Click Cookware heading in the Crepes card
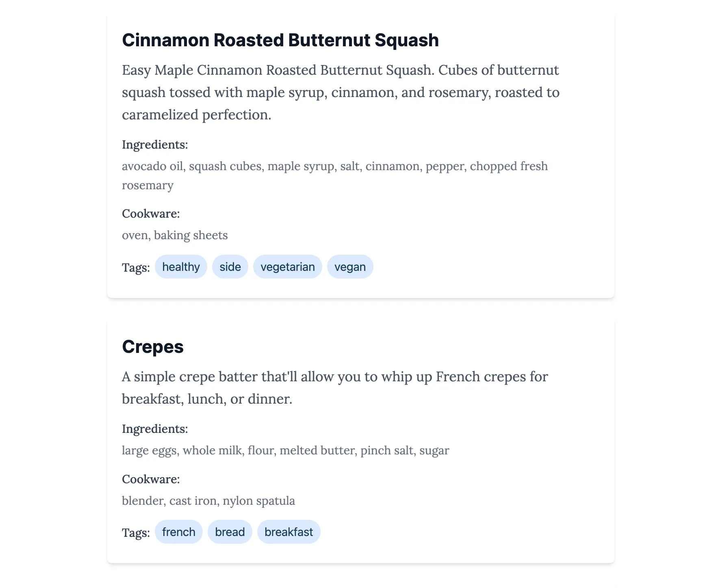The image size is (703, 588). tap(151, 479)
